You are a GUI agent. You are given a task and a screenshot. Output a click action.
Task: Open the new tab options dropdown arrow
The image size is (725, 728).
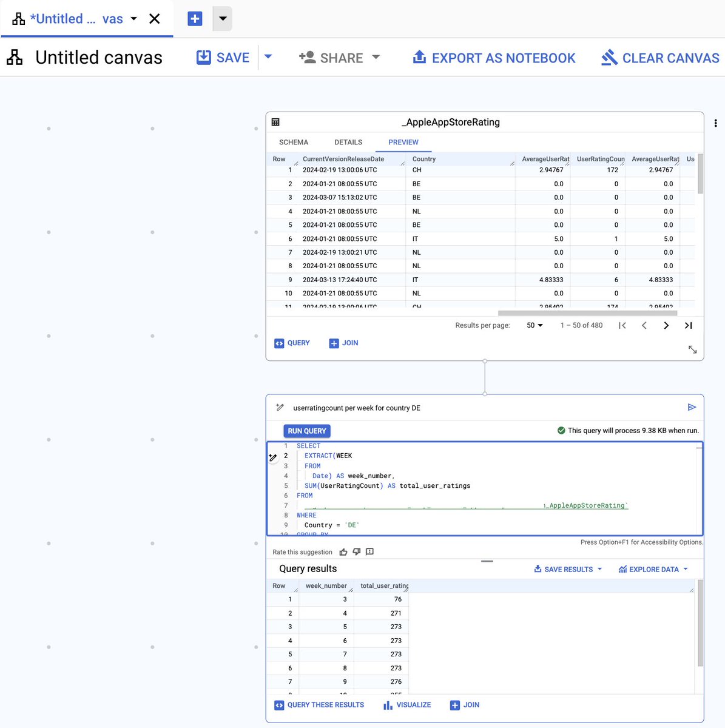pos(223,19)
